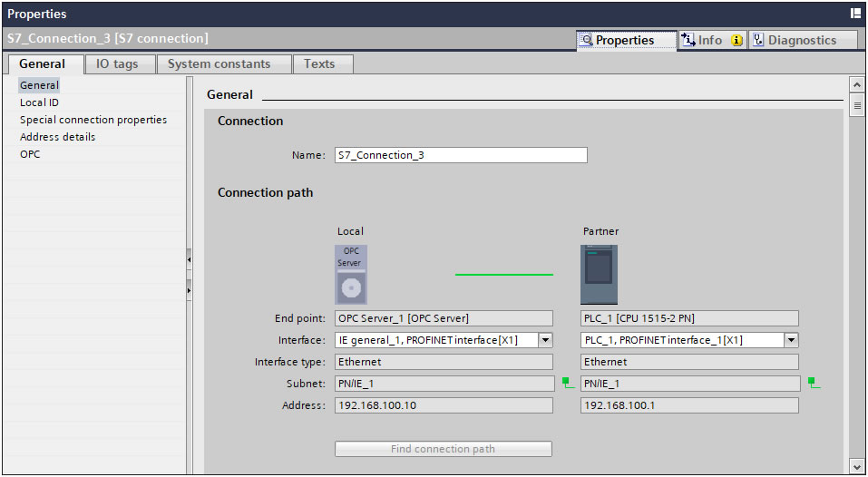Click local Address field 192.168.100.10
868x477 pixels.
444,405
